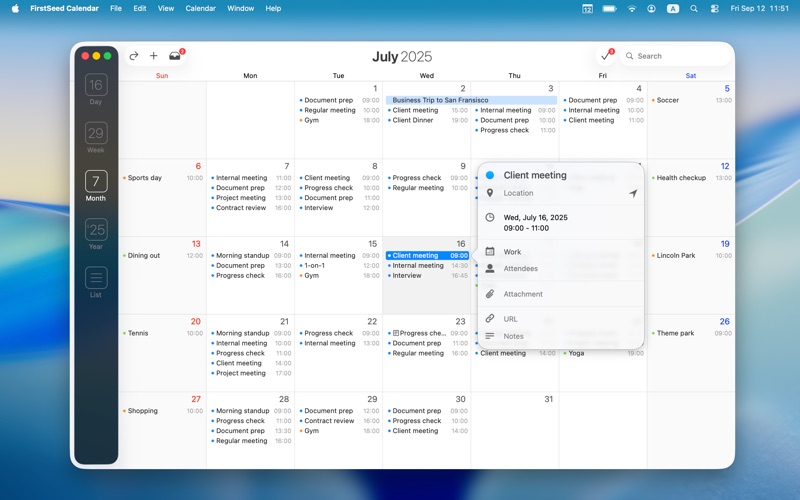Open the date and time field in popover

point(535,222)
